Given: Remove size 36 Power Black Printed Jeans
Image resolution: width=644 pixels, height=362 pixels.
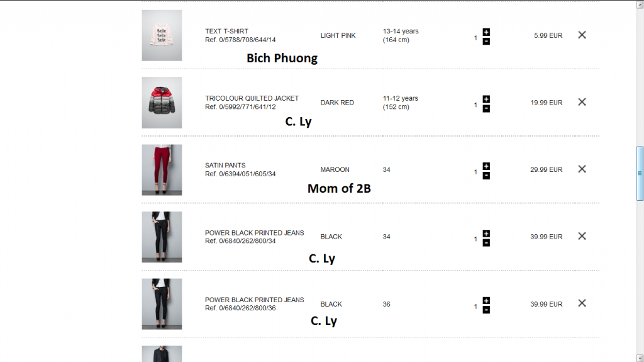Looking at the screenshot, I should [582, 303].
